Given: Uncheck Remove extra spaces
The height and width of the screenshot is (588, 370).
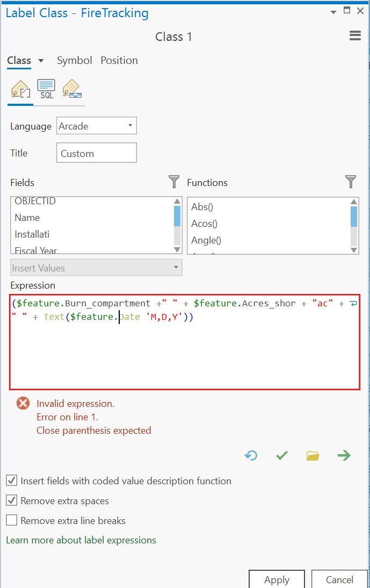Looking at the screenshot, I should [12, 500].
